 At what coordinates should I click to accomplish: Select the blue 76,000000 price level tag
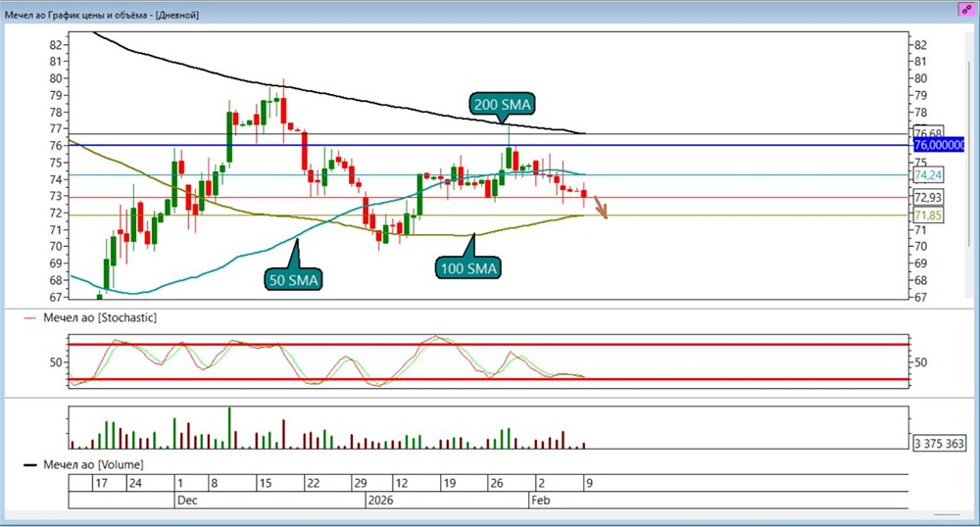939,145
